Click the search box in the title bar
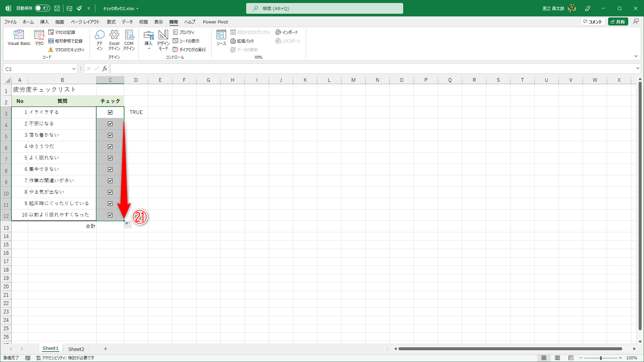The height and width of the screenshot is (362, 644). coord(324,8)
